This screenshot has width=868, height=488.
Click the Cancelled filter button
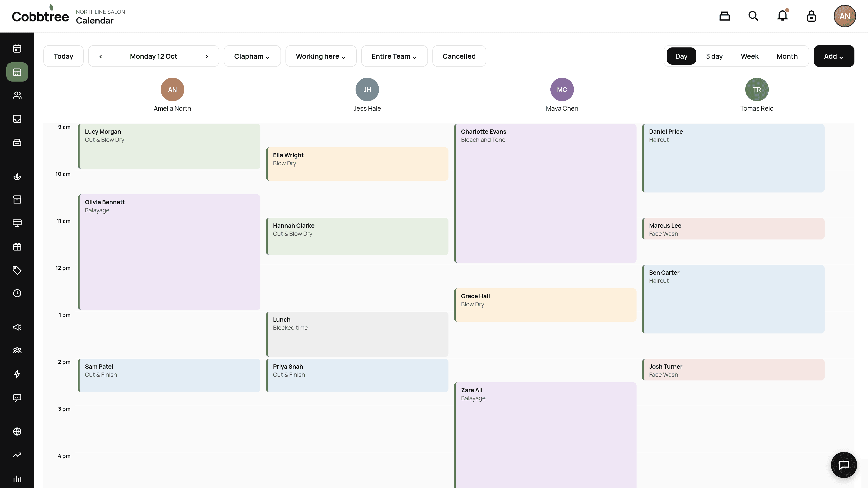coord(459,56)
